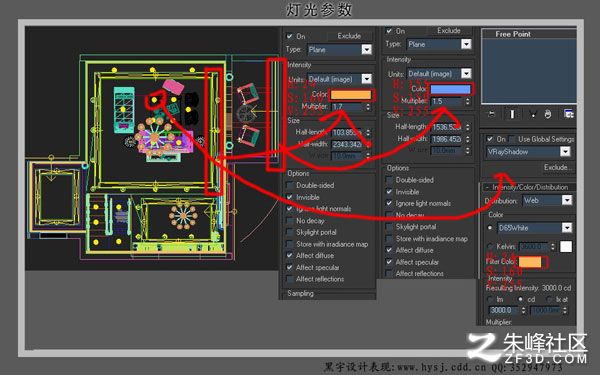This screenshot has width=600, height=375.
Task: Click the blue light Color swatch
Action: tap(450, 90)
